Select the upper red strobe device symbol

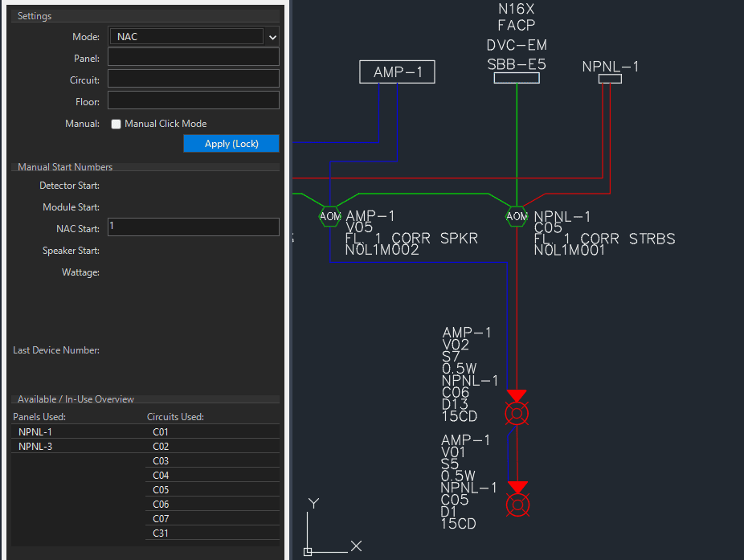coord(517,414)
